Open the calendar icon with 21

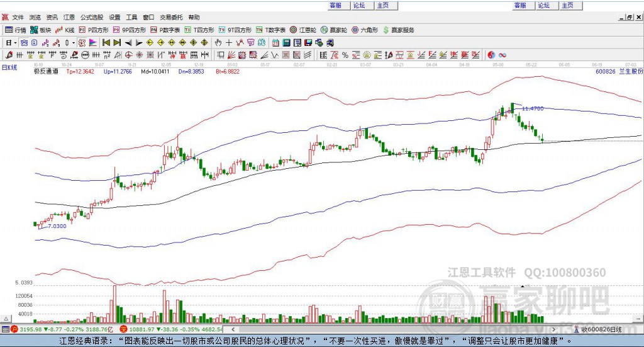(275, 43)
